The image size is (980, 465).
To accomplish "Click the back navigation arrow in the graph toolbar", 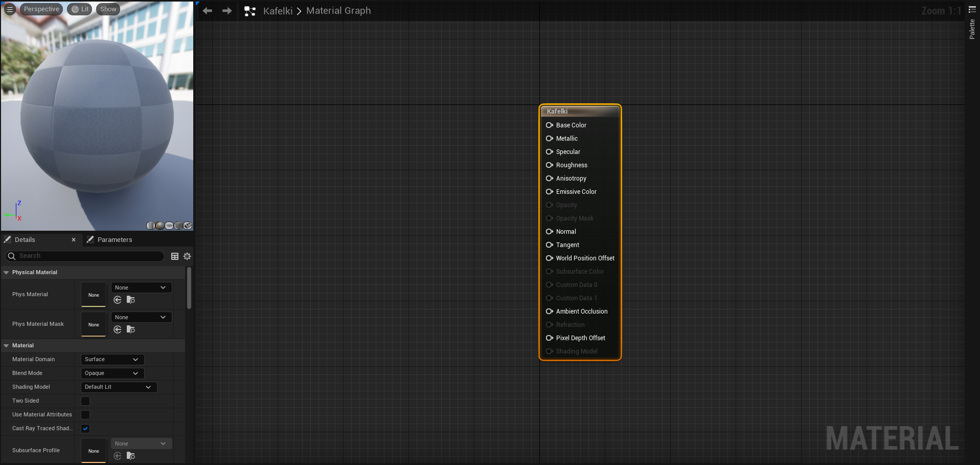I will click(x=207, y=10).
